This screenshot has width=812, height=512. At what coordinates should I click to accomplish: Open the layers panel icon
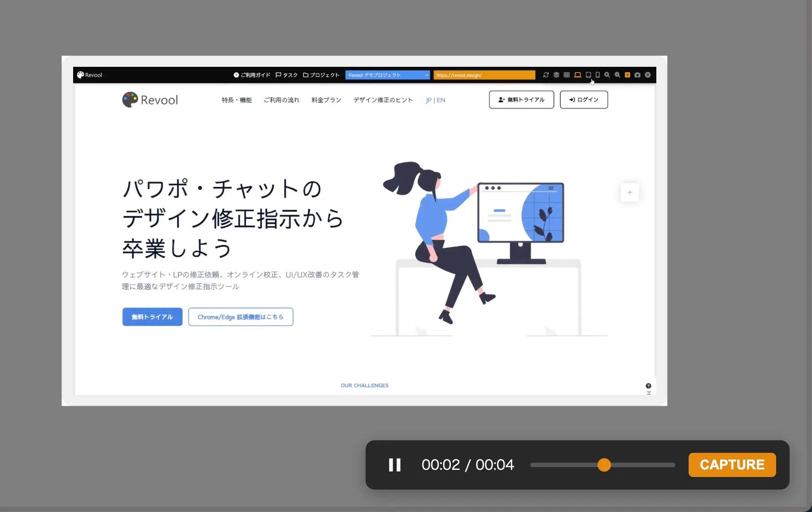click(x=556, y=75)
